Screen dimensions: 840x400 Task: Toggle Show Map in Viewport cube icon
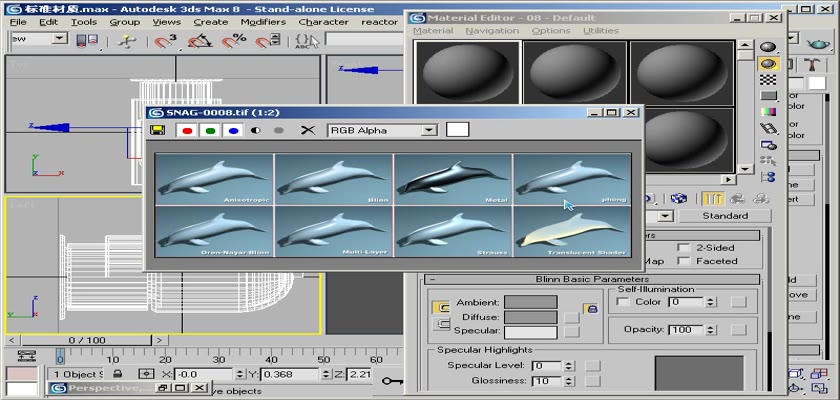[679, 198]
